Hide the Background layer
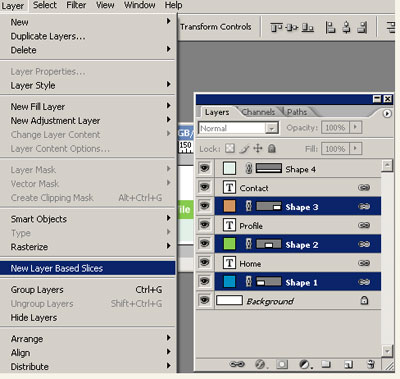Image resolution: width=400 pixels, height=379 pixels. (x=204, y=300)
